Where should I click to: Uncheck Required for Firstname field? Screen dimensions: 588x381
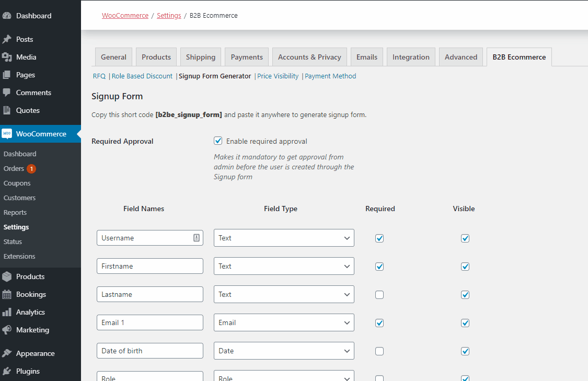point(379,266)
